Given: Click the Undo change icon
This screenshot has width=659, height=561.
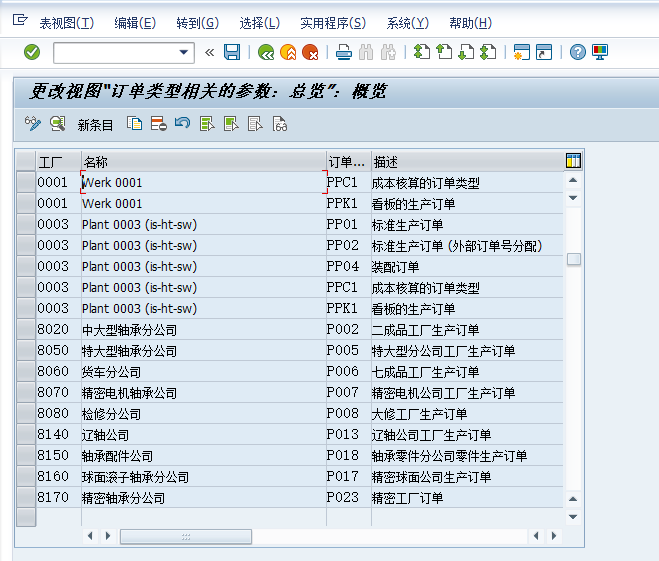Looking at the screenshot, I should (x=182, y=124).
